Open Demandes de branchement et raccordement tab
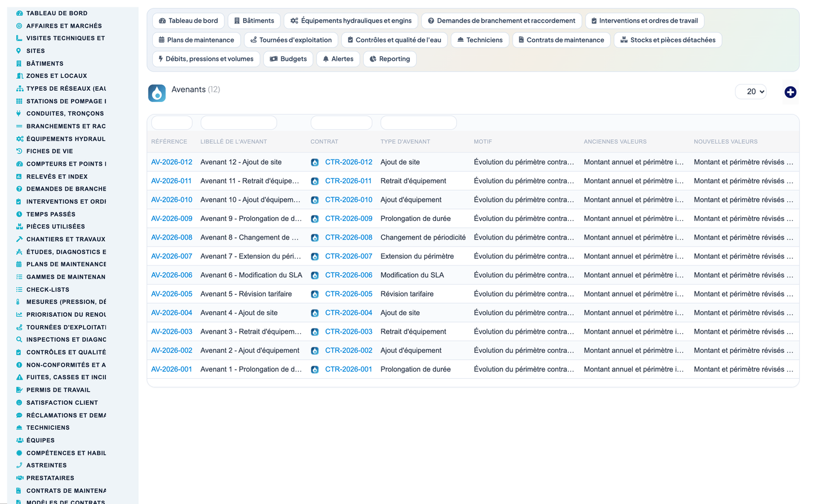 tap(501, 21)
